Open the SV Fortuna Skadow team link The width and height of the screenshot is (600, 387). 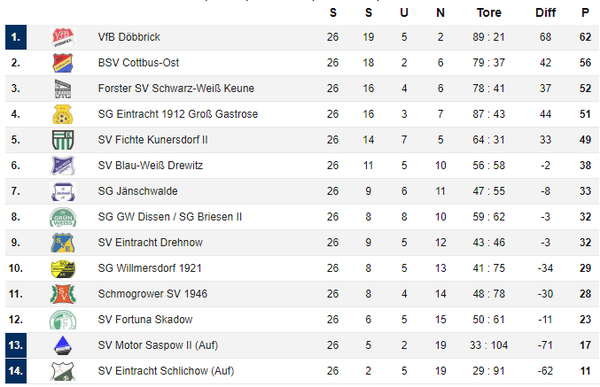pos(145,319)
